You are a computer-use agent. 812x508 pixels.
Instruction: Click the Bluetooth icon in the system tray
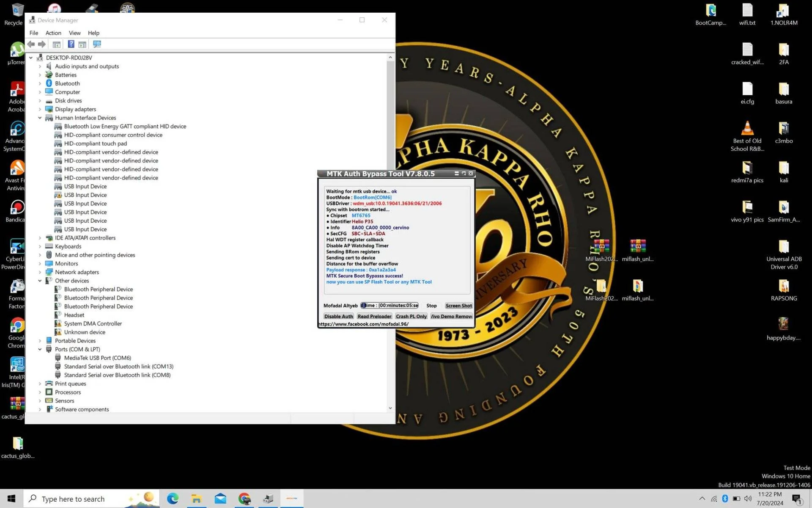pyautogui.click(x=725, y=499)
